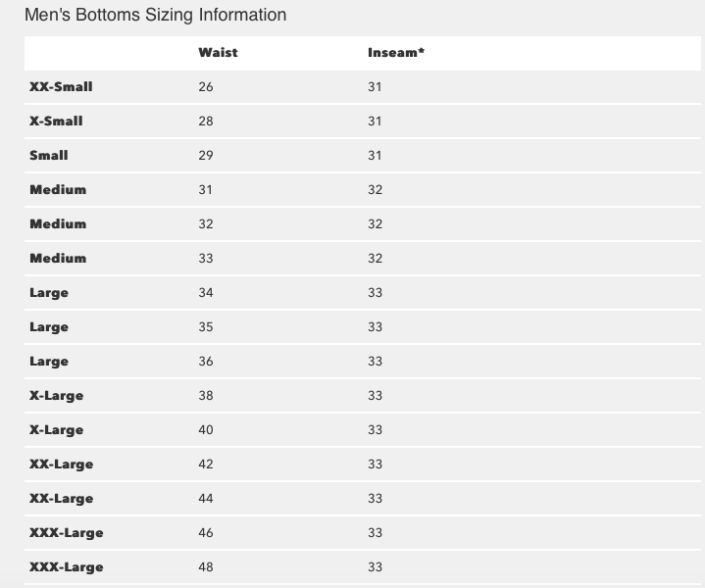Image resolution: width=705 pixels, height=588 pixels.
Task: Click waist value 32 in Medium row
Action: tap(206, 223)
